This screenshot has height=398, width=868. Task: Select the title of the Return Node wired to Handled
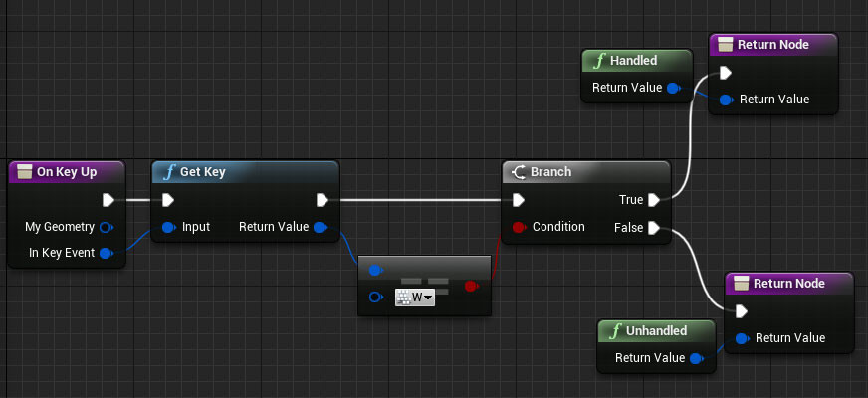[773, 45]
